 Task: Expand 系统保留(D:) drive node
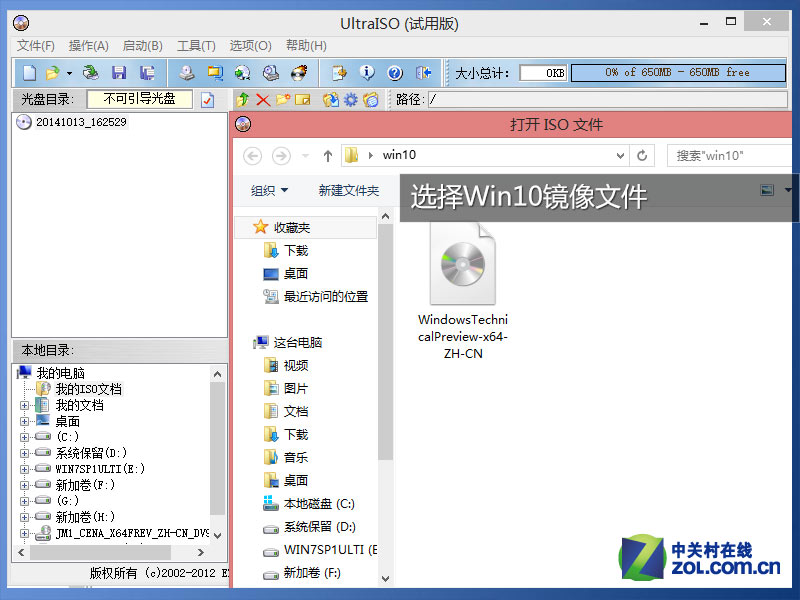click(24, 453)
